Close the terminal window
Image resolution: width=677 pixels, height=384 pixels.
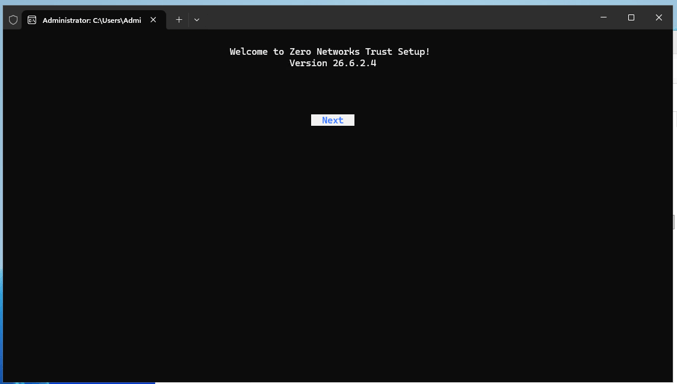point(659,18)
